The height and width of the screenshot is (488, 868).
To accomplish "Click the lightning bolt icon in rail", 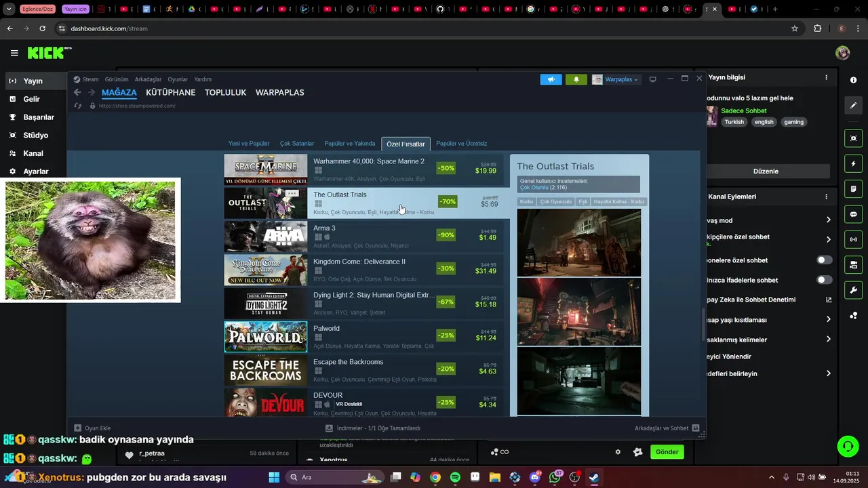I will tap(853, 164).
